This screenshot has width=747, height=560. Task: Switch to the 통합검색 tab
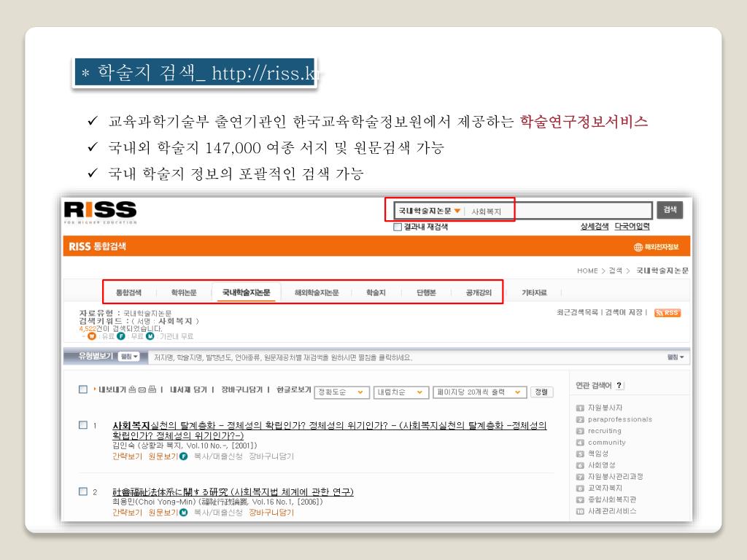pos(128,292)
